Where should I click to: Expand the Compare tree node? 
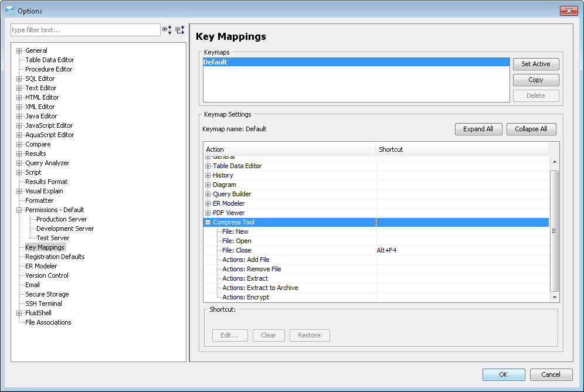pos(19,145)
